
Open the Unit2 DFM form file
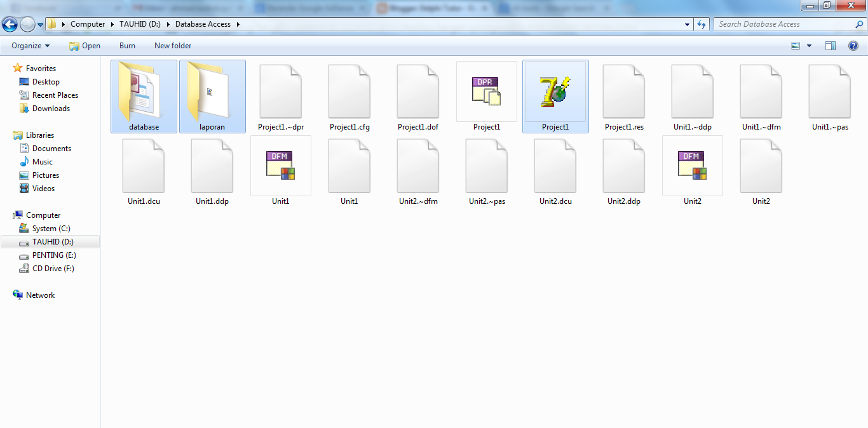[x=692, y=166]
